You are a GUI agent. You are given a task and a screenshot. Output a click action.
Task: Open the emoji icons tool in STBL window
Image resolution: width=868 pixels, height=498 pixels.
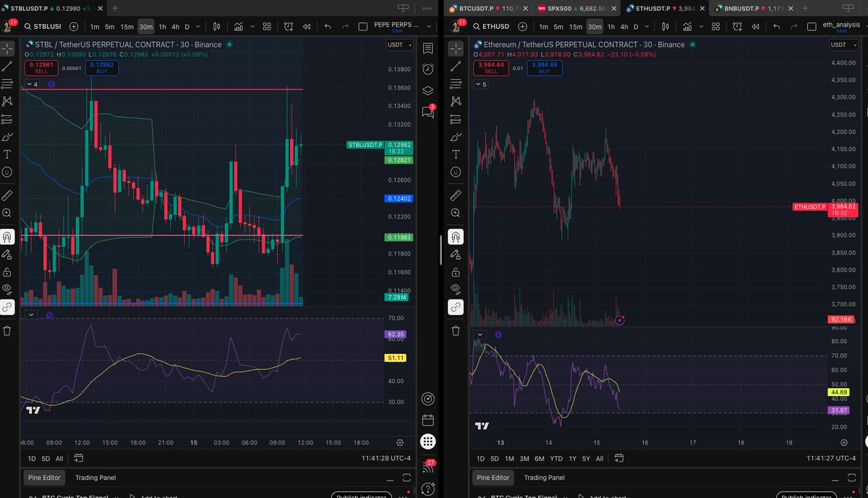7,172
